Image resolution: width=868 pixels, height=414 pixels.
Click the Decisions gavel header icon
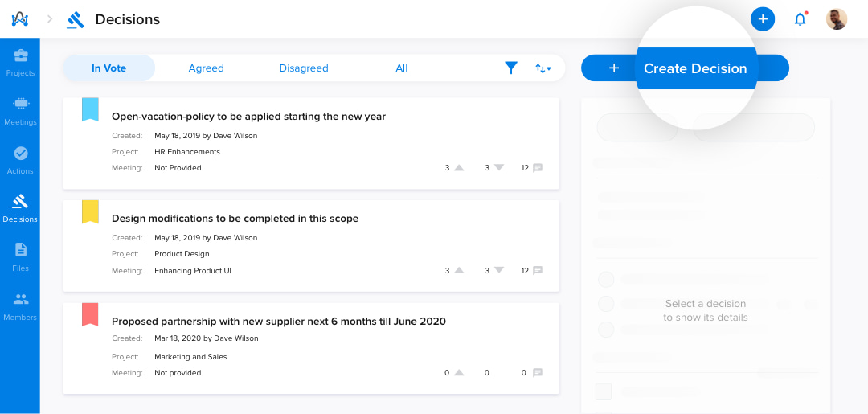point(76,20)
